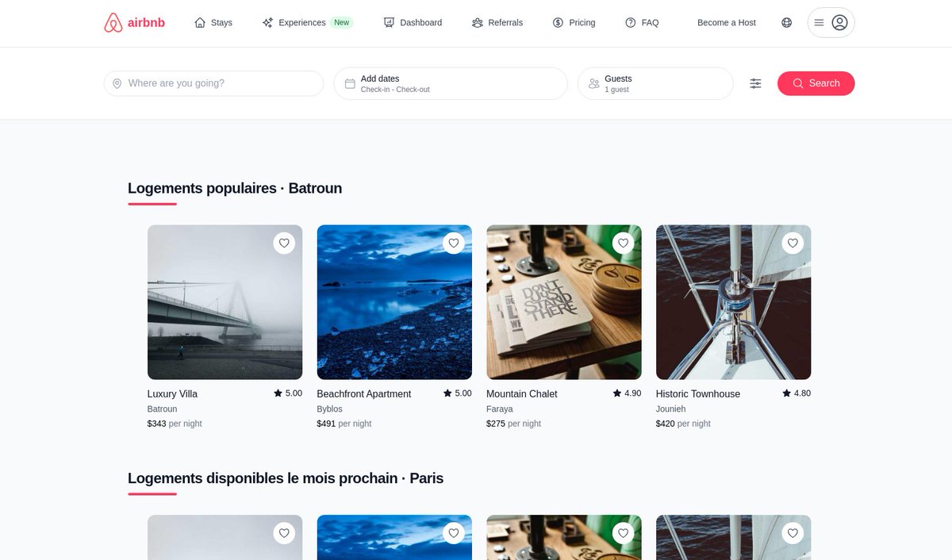The width and height of the screenshot is (952, 560).
Task: Click the 4.90 rating star of Mountain Chalet
Action: click(x=617, y=393)
